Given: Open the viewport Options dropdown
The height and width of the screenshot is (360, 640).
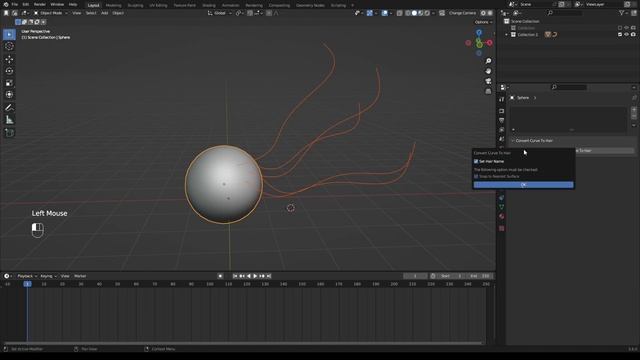Looking at the screenshot, I should click(x=484, y=22).
